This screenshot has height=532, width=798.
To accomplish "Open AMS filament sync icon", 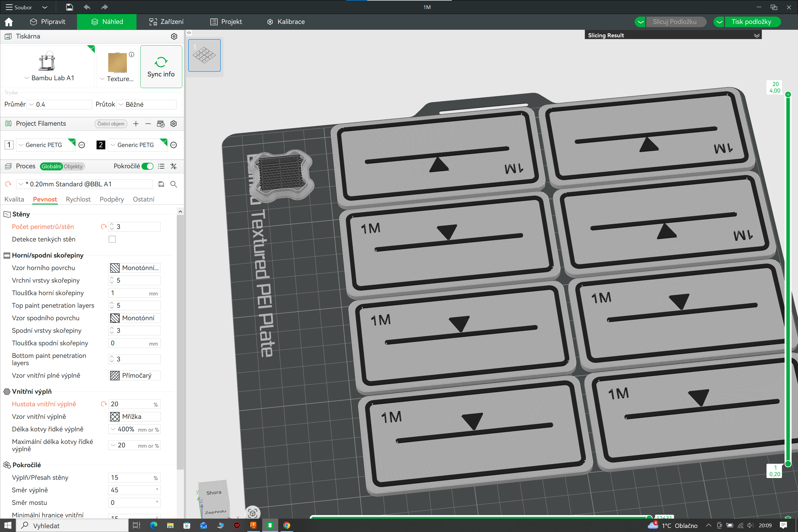I will [x=161, y=124].
